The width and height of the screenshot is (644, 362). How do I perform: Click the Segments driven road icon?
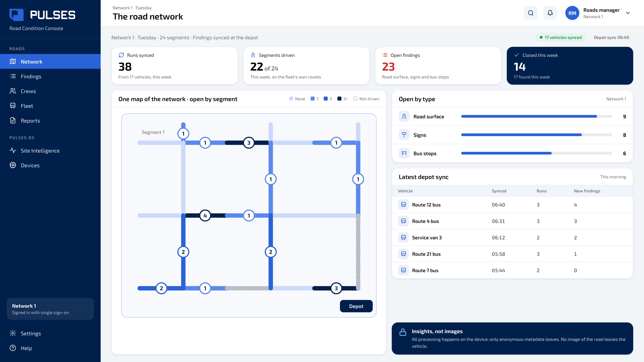point(253,55)
